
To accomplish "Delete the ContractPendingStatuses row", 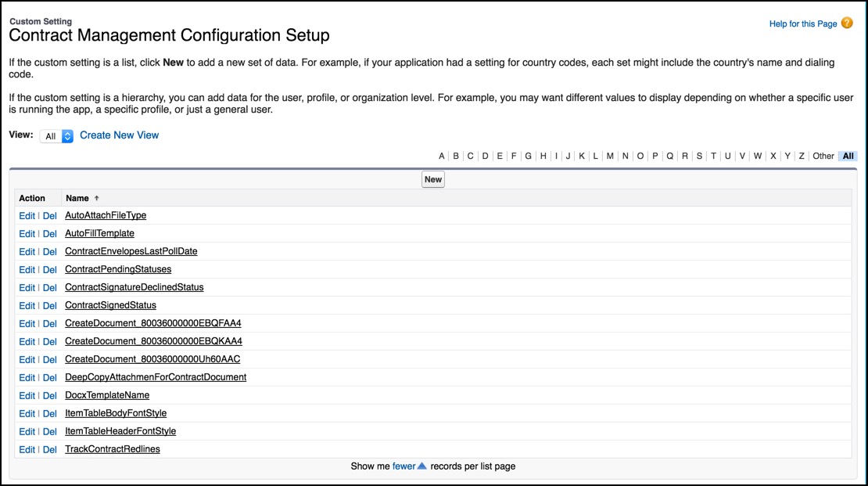I will click(50, 270).
